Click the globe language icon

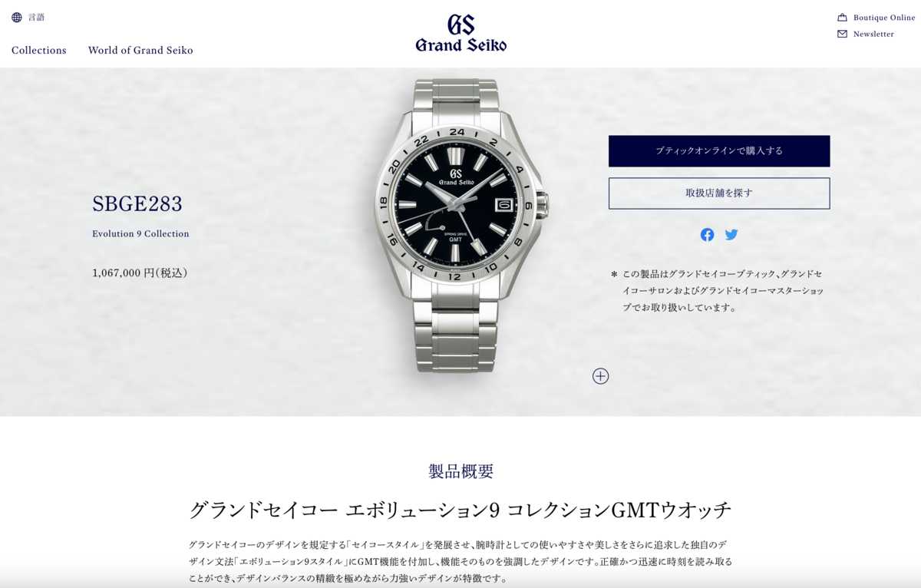(17, 18)
